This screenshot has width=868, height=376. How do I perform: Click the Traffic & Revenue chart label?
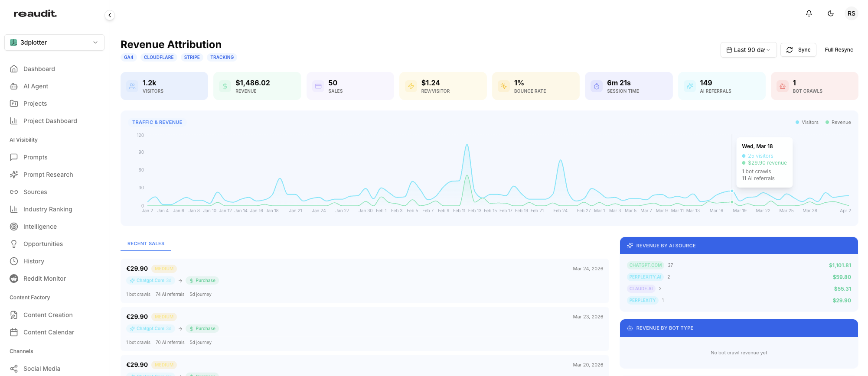(157, 122)
